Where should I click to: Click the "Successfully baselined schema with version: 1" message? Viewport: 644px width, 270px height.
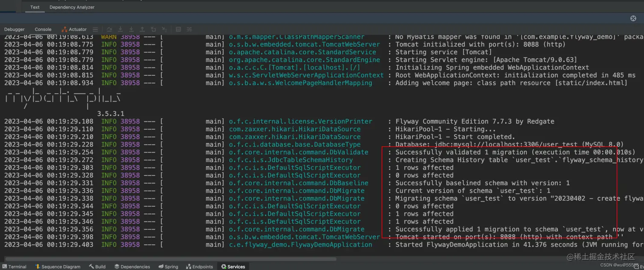pos(483,183)
